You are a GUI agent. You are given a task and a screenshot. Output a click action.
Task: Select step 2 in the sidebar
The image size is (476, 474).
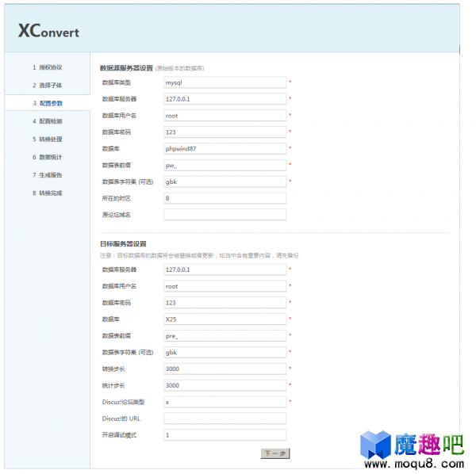coord(48,86)
